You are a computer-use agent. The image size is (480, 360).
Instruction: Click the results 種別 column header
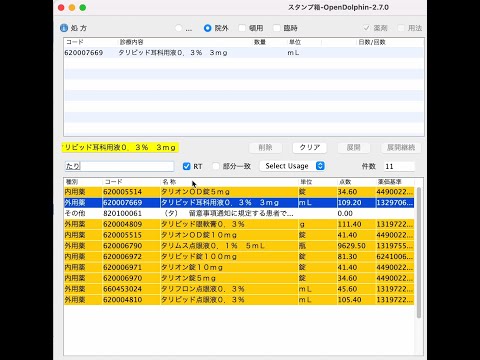tap(83, 182)
